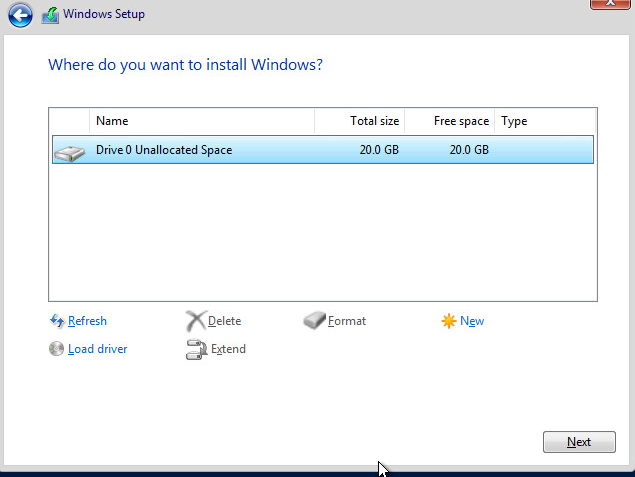Choose the Extend text link
This screenshot has width=635, height=477.
point(228,349)
